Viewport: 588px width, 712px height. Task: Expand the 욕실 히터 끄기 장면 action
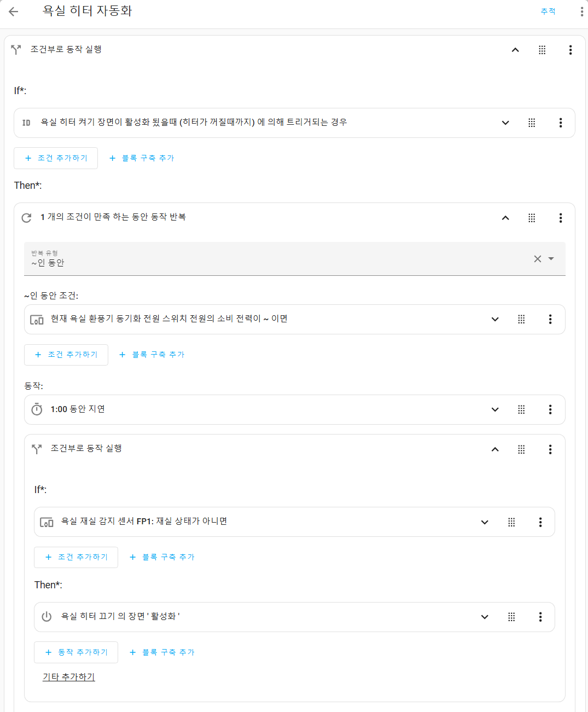485,617
